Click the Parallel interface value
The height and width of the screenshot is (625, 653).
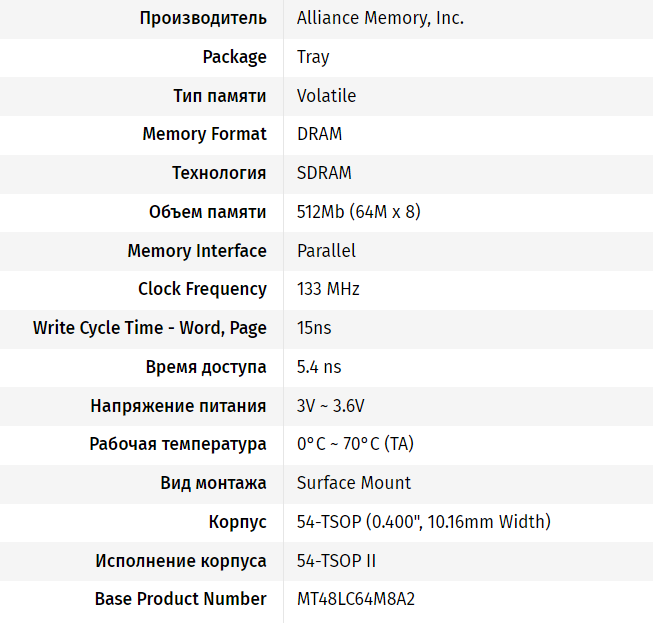click(x=326, y=251)
